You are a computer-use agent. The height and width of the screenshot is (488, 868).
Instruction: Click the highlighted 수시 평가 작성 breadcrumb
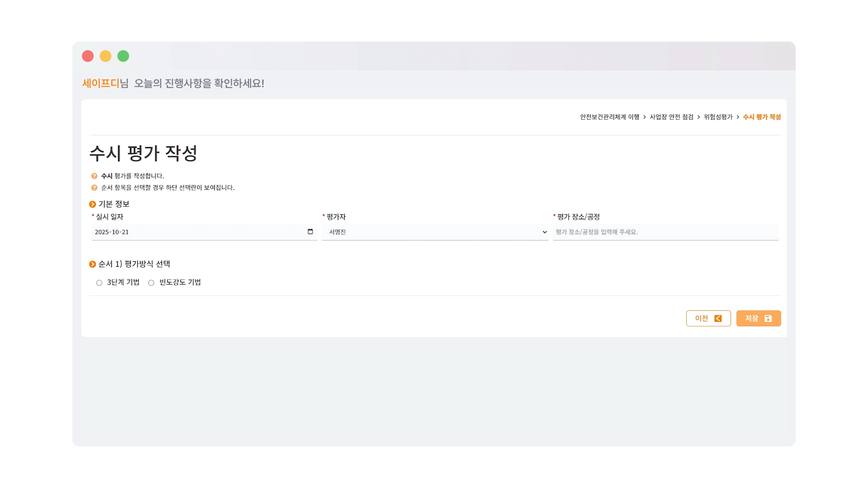pos(761,117)
